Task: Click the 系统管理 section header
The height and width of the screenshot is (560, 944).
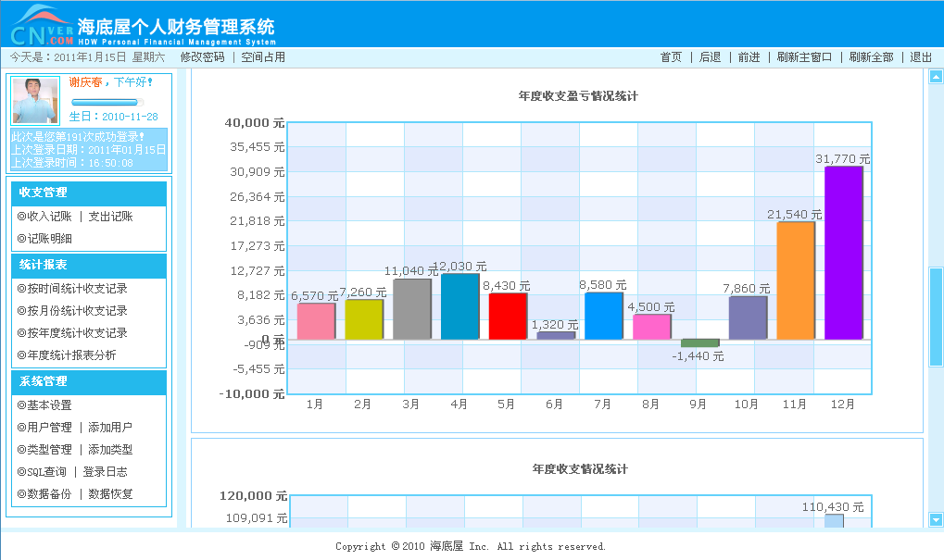Action: (x=89, y=382)
